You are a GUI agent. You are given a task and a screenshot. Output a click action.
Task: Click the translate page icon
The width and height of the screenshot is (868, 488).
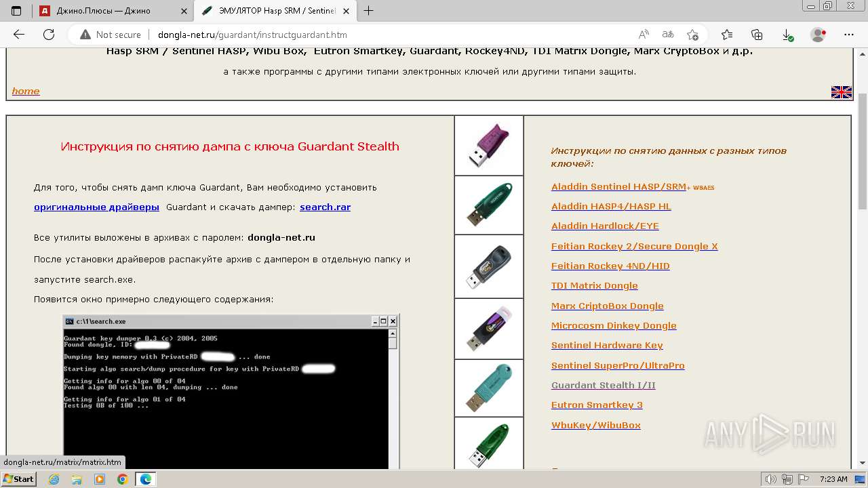tap(668, 35)
